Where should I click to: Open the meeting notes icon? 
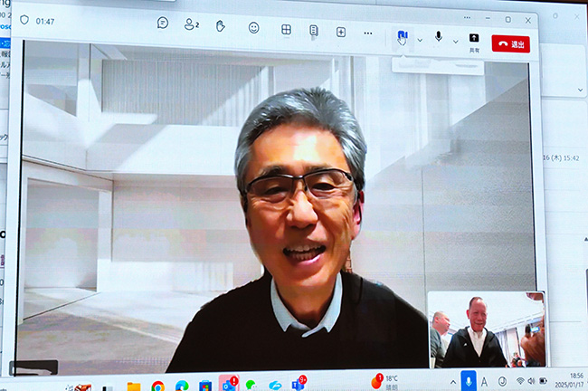pyautogui.click(x=314, y=30)
